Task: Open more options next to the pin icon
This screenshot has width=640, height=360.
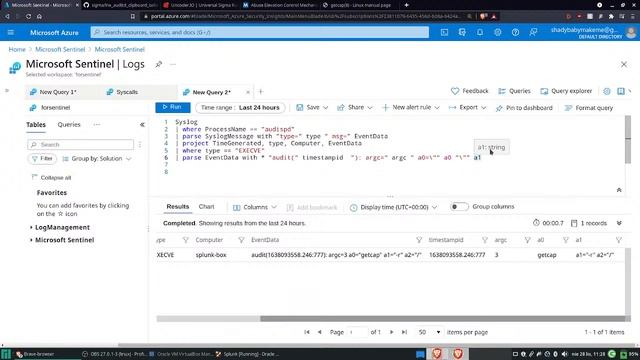Action: point(173,64)
